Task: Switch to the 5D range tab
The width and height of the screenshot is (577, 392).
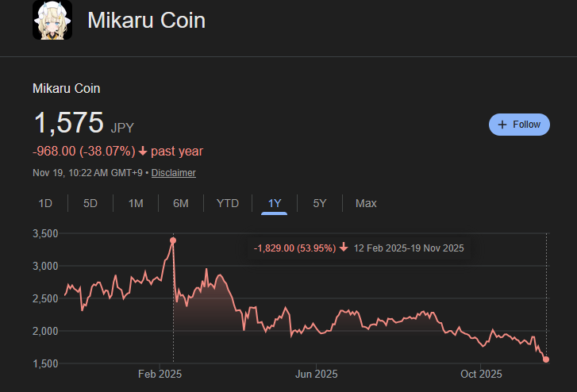Action: click(90, 203)
